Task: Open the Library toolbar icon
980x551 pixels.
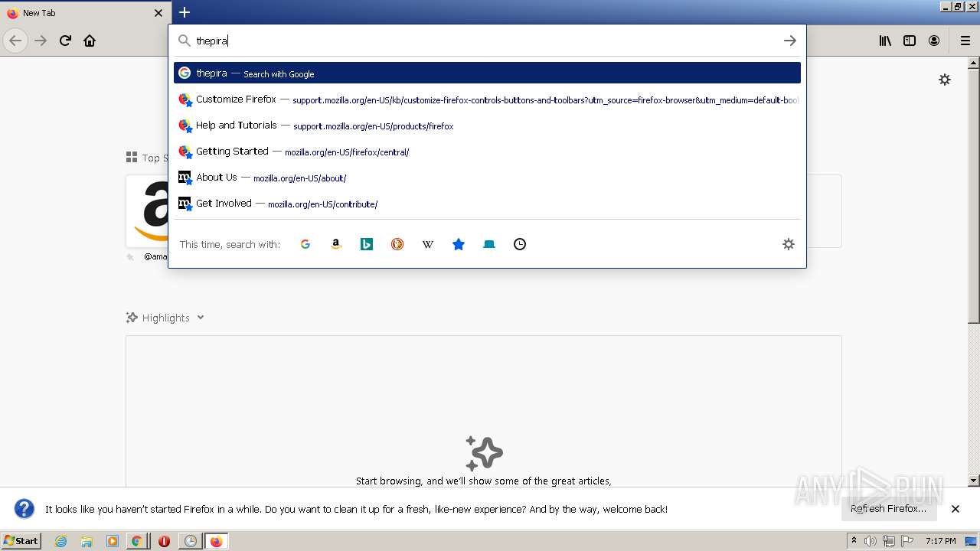Action: pos(885,41)
